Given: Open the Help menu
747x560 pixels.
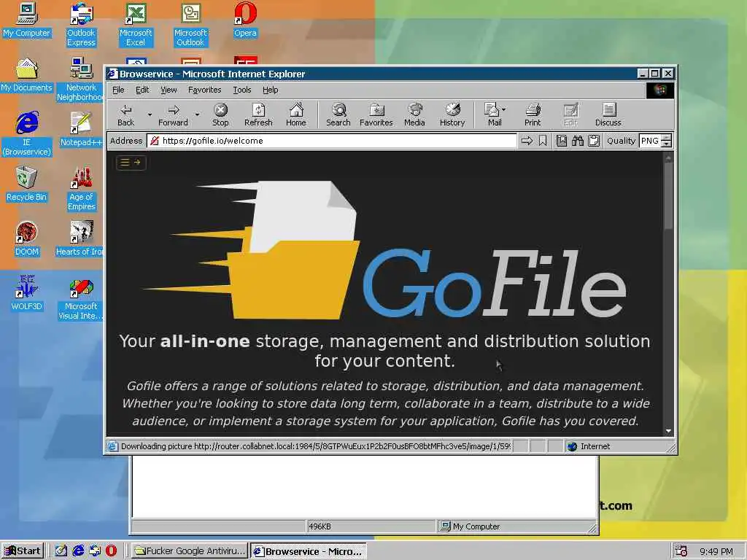Looking at the screenshot, I should (x=270, y=90).
